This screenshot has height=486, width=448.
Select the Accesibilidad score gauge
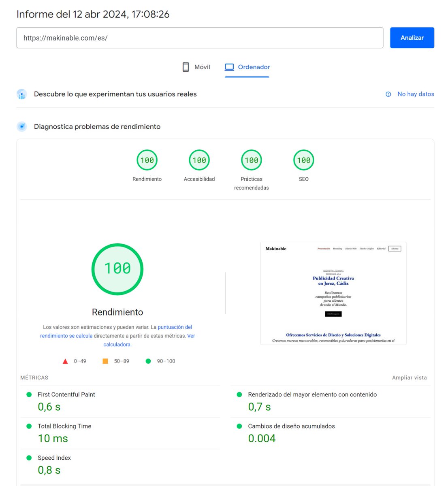pos(199,160)
